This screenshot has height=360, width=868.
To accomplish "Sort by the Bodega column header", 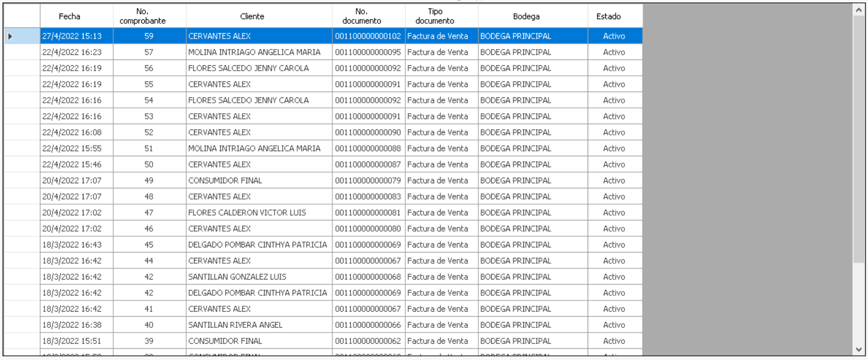I will [526, 16].
